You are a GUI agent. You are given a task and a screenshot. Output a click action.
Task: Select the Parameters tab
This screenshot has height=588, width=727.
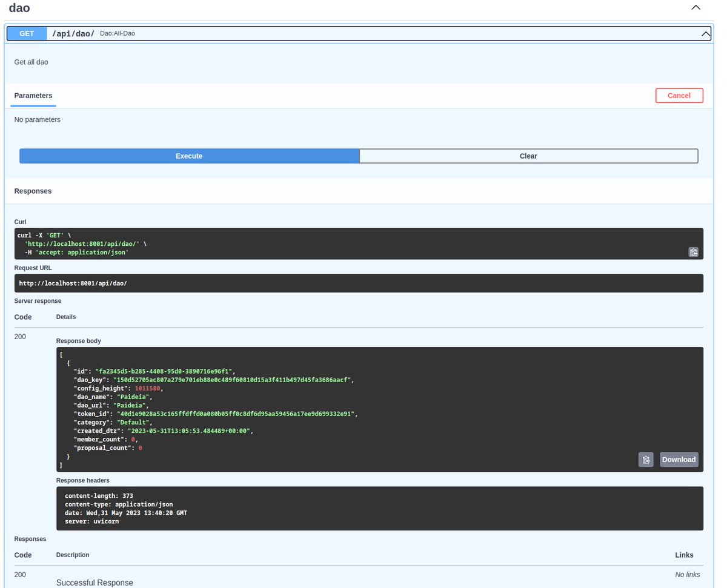33,96
